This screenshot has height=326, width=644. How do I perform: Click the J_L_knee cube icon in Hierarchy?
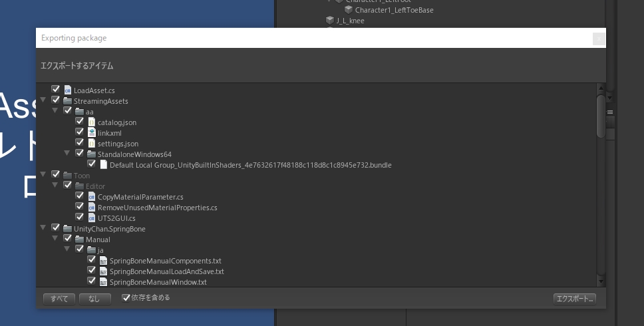coord(330,20)
